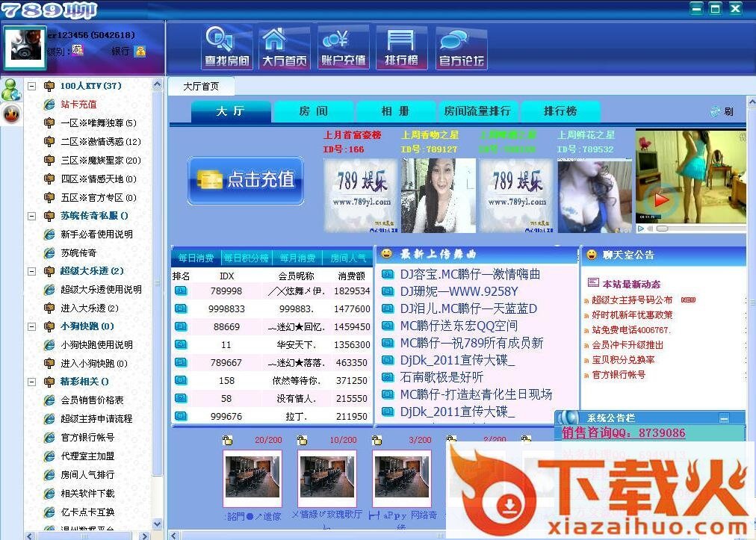Image resolution: width=756 pixels, height=540 pixels.
Task: Open 账户充值 account recharge icon
Action: 343,47
